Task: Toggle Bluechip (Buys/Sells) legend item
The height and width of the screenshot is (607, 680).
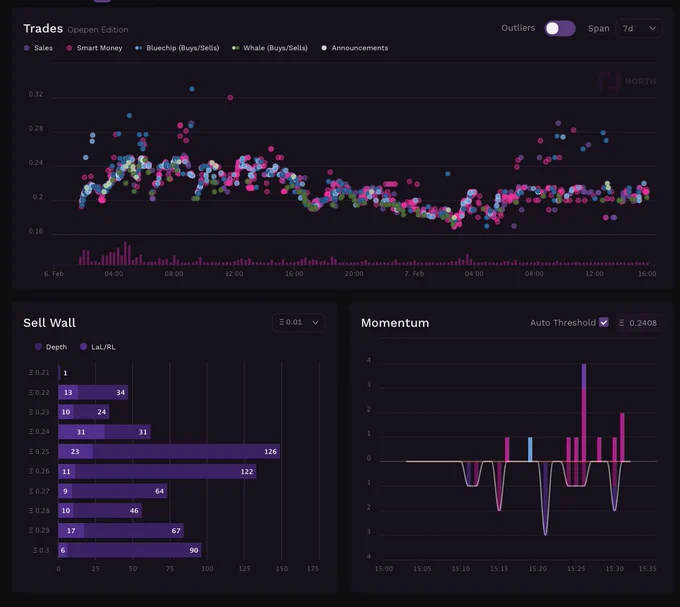Action: (x=177, y=48)
